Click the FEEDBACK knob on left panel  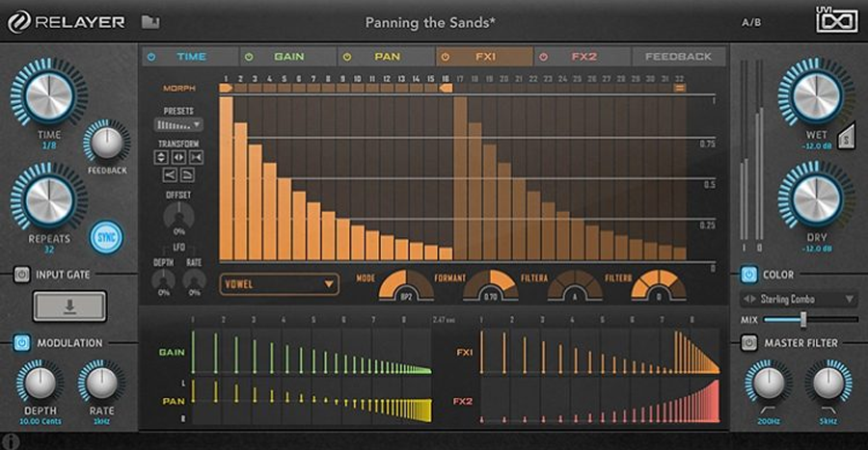[x=107, y=142]
